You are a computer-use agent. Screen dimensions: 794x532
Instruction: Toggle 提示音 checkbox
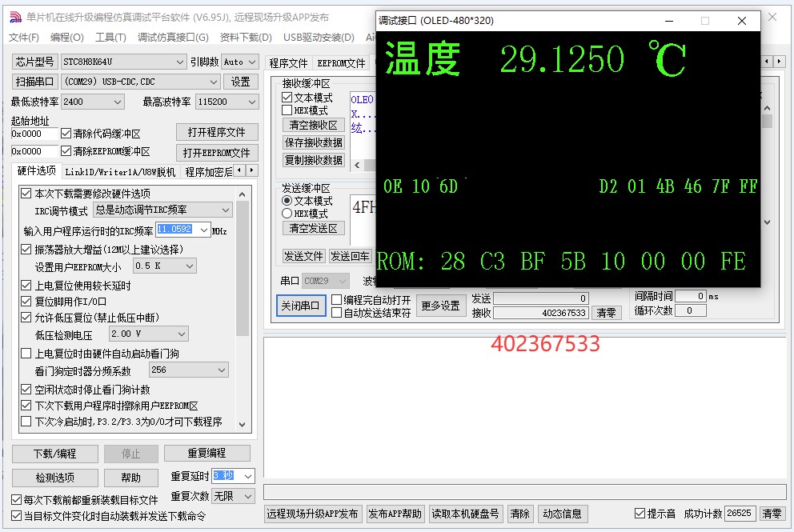click(640, 514)
